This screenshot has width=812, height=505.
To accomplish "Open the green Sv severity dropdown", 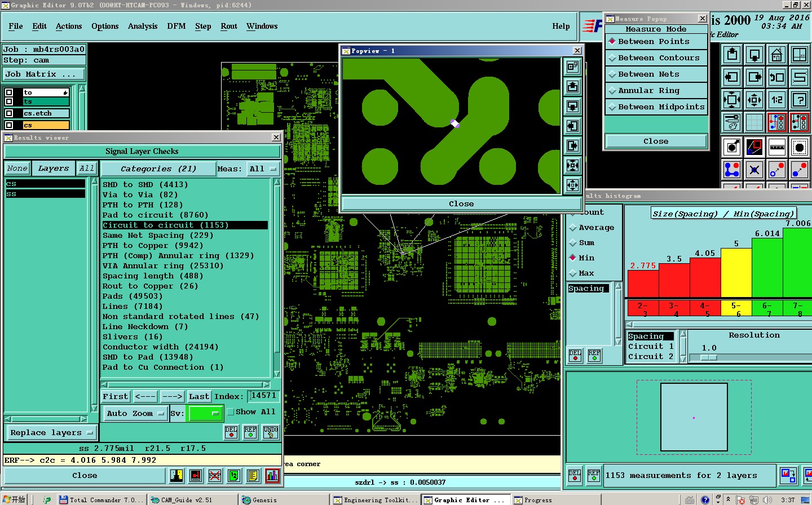I will (x=205, y=414).
